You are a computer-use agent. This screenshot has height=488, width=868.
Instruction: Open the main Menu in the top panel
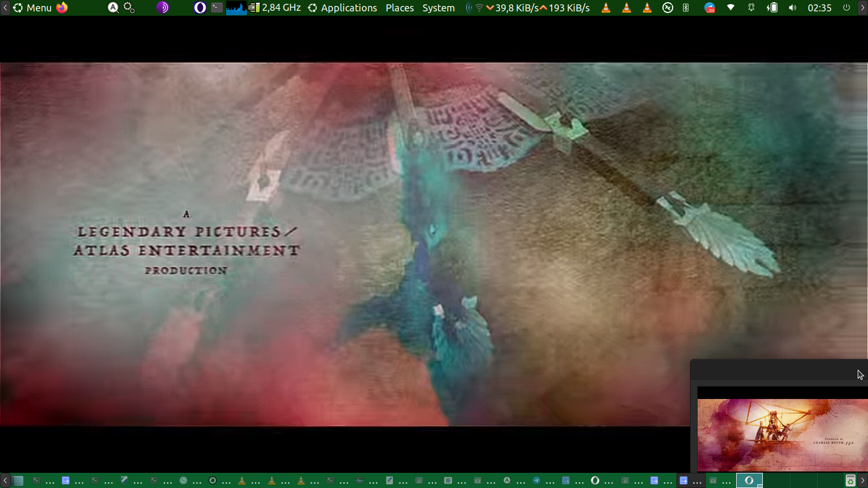tap(32, 8)
